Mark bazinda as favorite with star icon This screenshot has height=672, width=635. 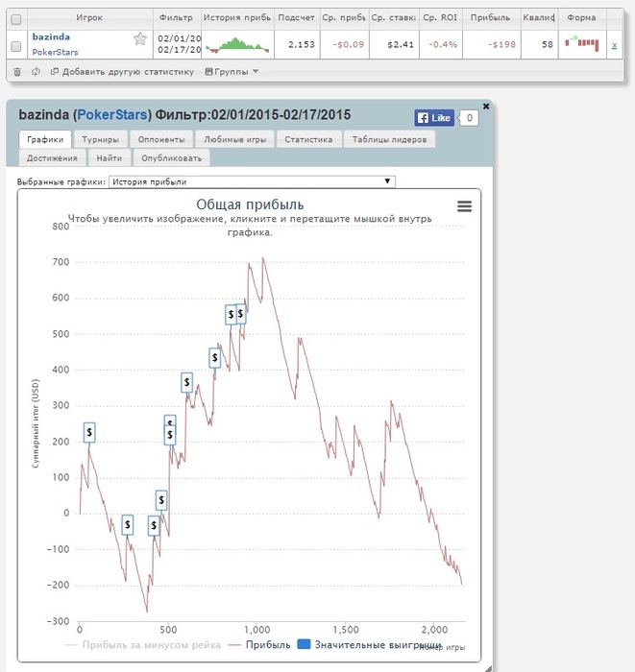tap(140, 39)
